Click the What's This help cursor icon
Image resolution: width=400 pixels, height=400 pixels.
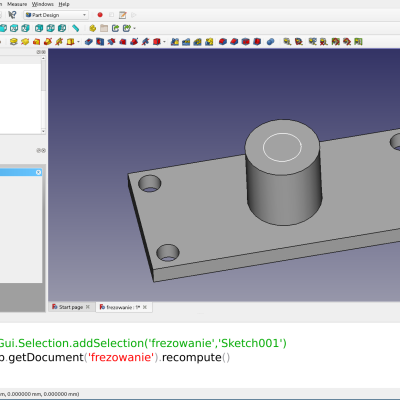[12, 15]
